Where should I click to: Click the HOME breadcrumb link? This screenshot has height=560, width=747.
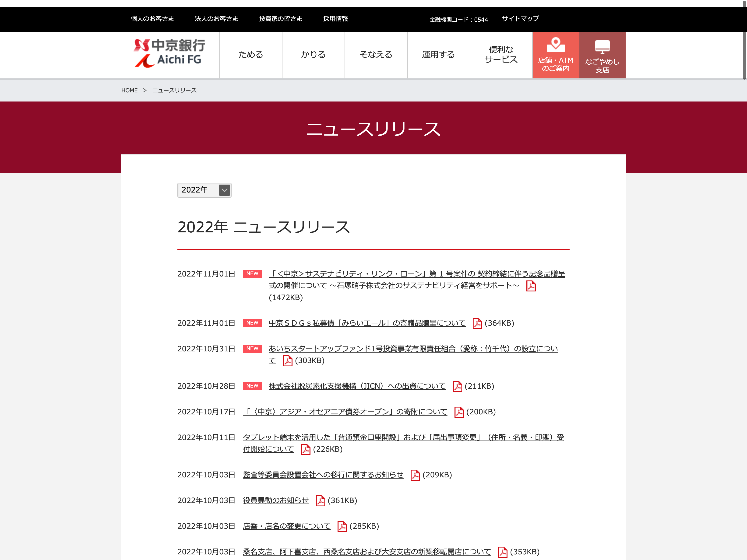click(129, 91)
